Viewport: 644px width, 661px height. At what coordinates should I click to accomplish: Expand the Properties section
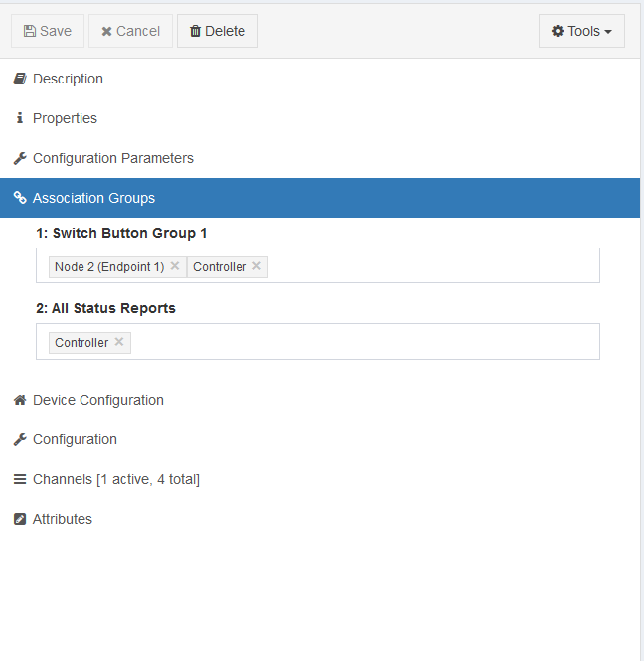click(320, 118)
